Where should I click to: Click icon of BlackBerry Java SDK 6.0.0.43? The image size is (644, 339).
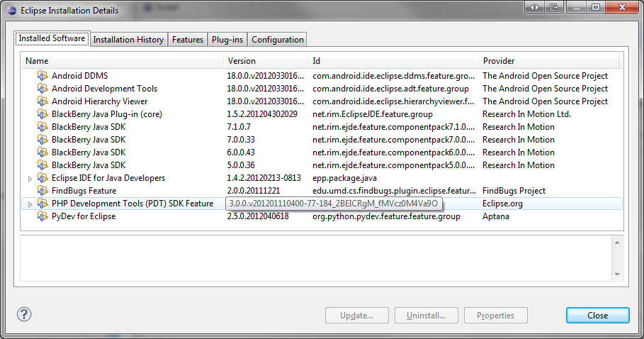pyautogui.click(x=43, y=152)
